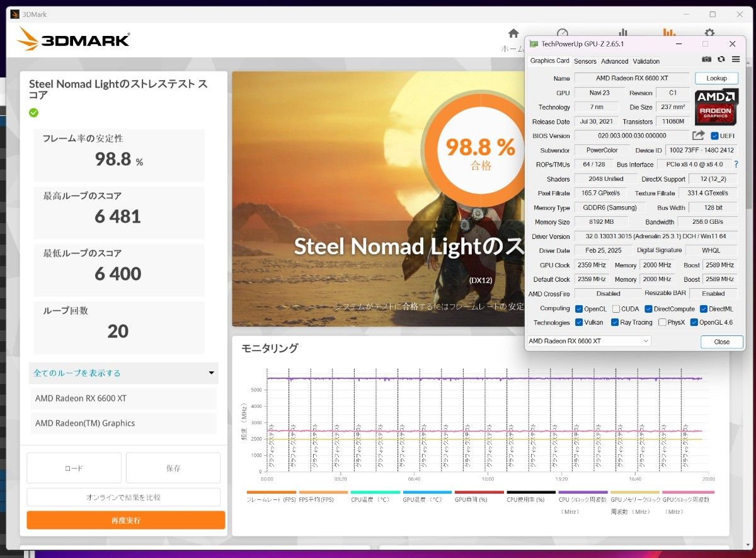Click the Subvendor PowerColor field
756x558 pixels.
coord(601,150)
